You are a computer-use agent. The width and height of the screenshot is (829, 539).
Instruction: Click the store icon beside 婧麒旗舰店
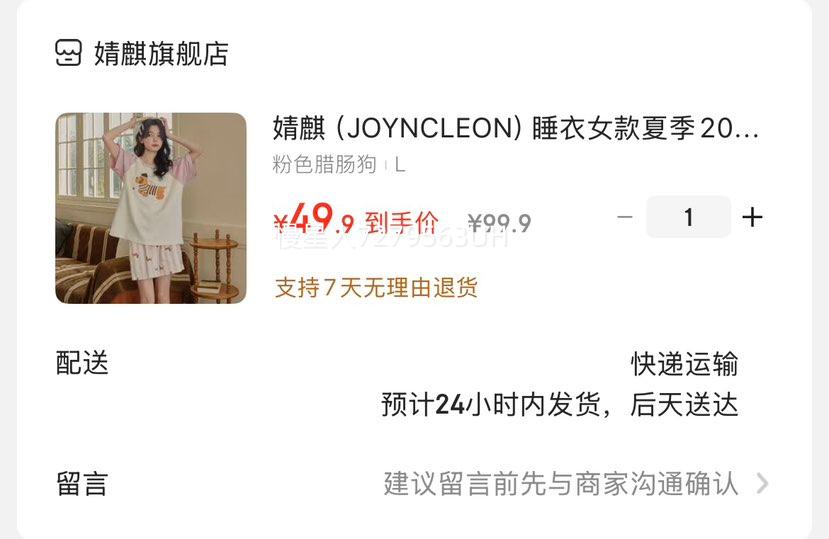coord(68,53)
